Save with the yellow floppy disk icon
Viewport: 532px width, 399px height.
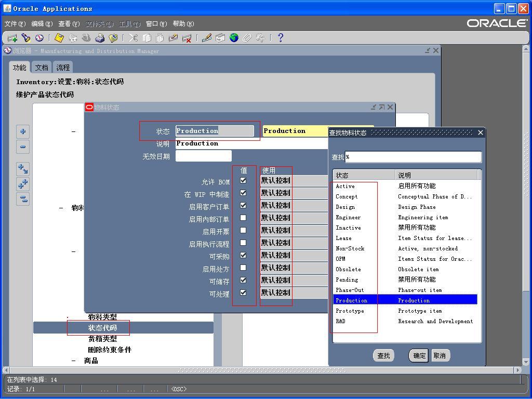(x=59, y=38)
